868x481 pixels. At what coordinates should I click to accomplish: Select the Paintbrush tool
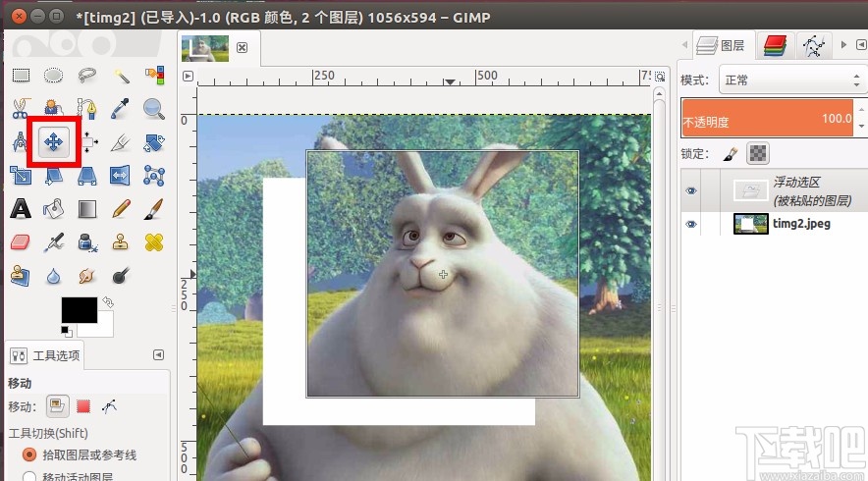[154, 209]
